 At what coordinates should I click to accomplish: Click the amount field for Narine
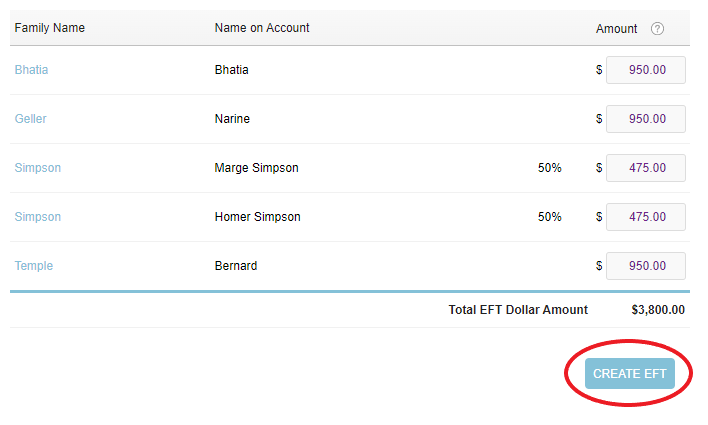click(646, 119)
